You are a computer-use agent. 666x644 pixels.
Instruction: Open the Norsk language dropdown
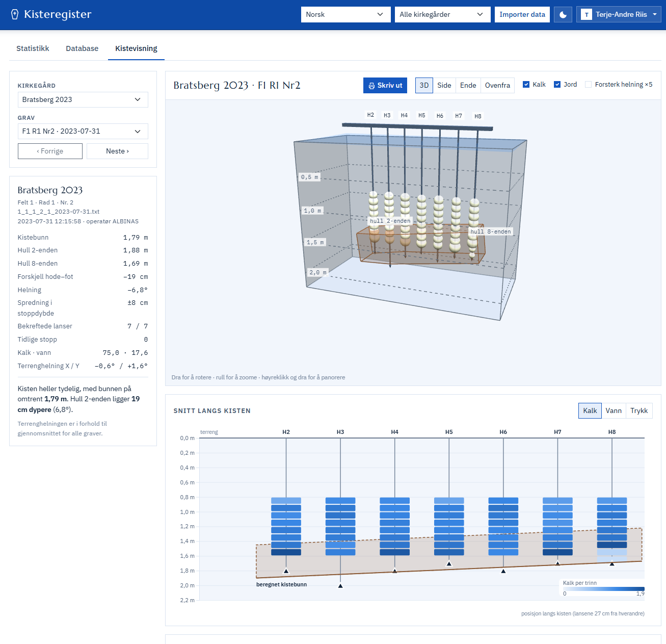click(346, 14)
